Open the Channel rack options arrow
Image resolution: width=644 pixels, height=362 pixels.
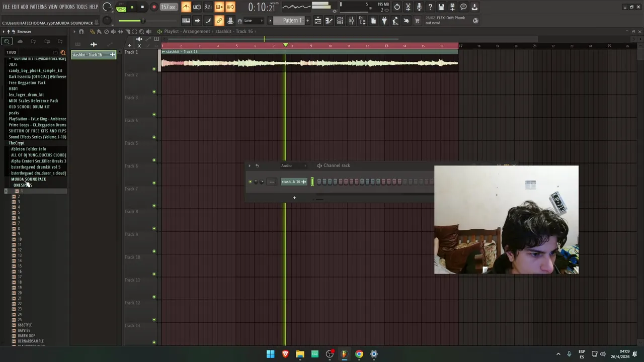249,165
